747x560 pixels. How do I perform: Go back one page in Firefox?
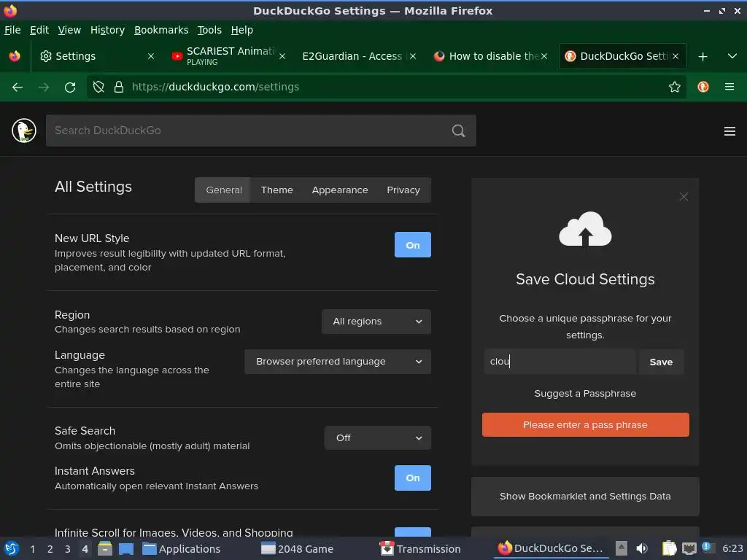(x=18, y=87)
